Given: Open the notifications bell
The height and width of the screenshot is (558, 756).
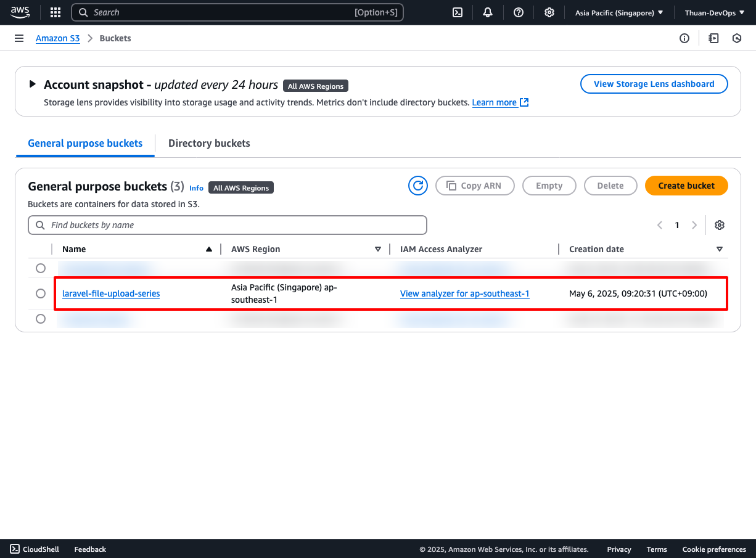Looking at the screenshot, I should tap(488, 12).
